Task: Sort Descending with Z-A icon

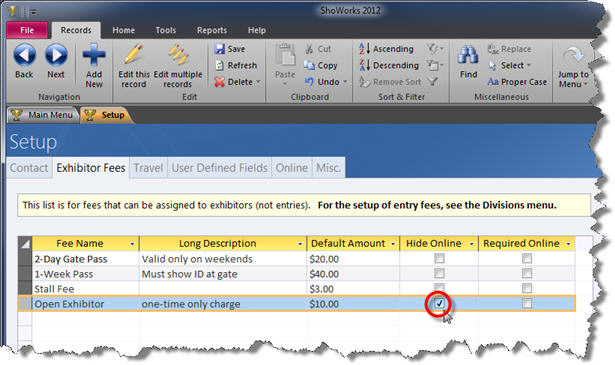Action: pos(364,65)
